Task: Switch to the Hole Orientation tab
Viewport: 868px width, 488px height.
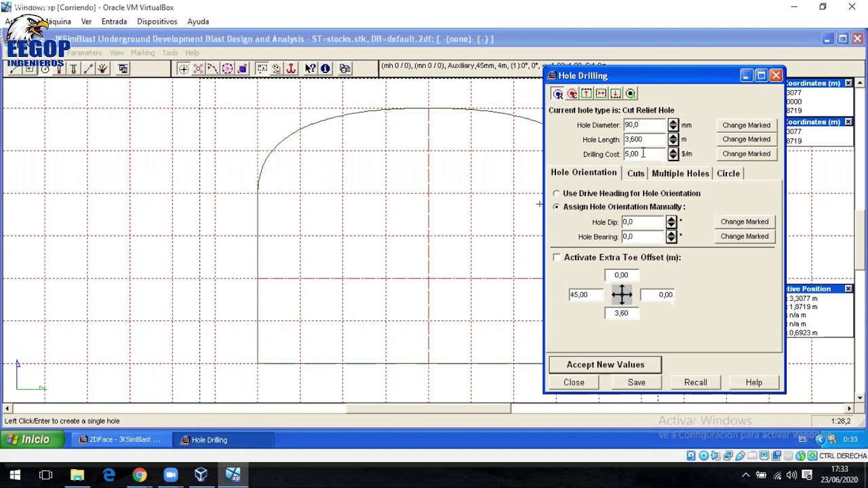Action: (x=584, y=173)
